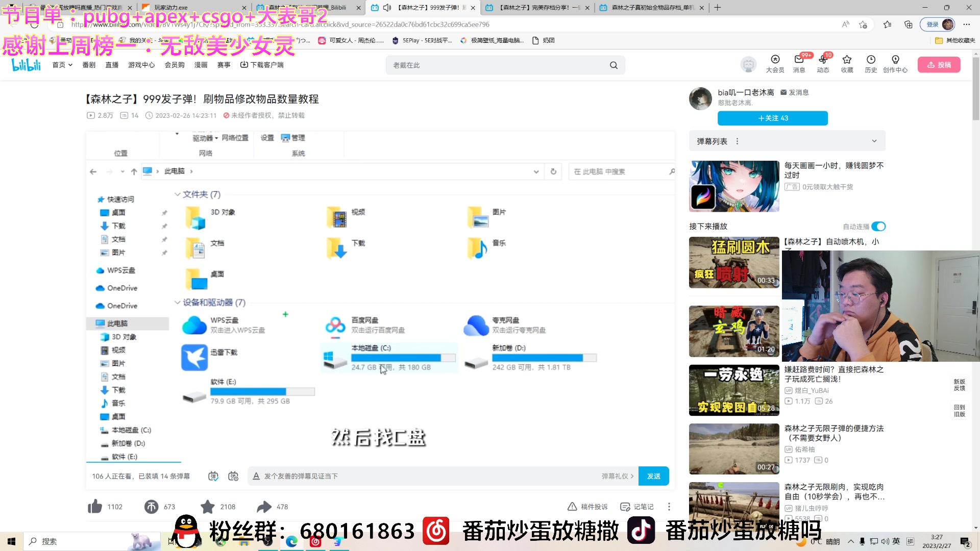Screen dimensions: 980x551
Task: Open the danmaku settings icon
Action: coord(233,476)
